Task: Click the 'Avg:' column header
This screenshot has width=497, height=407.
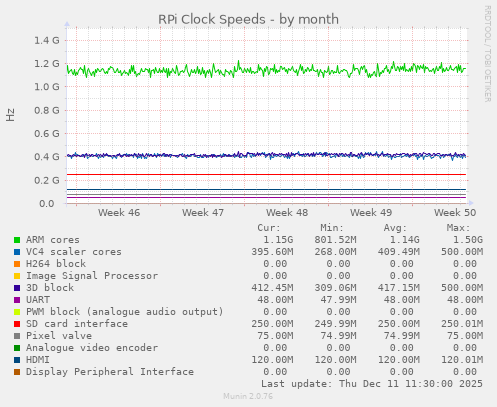Action: coord(395,228)
